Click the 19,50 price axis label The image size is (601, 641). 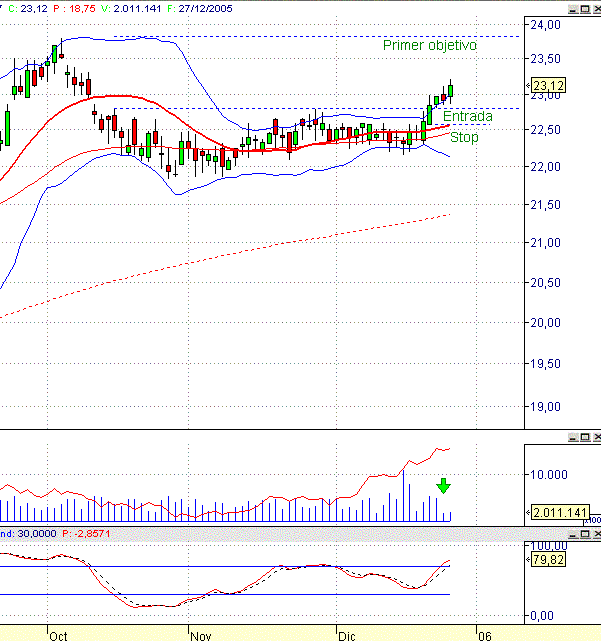pos(545,363)
